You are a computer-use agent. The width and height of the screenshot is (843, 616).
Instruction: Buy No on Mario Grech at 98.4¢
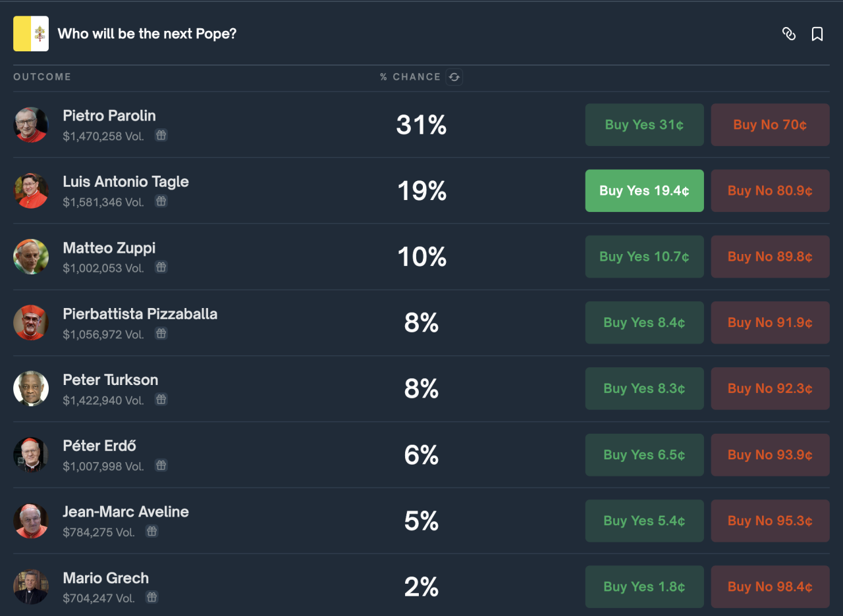[x=770, y=586]
